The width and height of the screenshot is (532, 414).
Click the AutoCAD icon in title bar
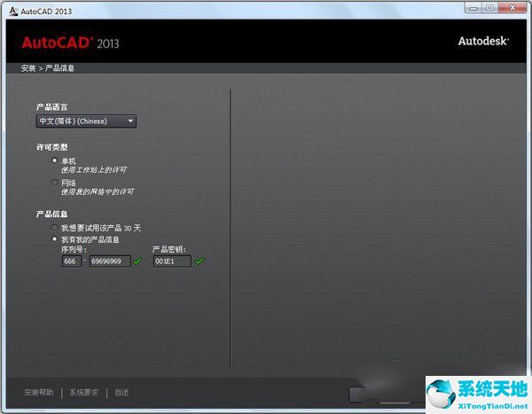[13, 11]
